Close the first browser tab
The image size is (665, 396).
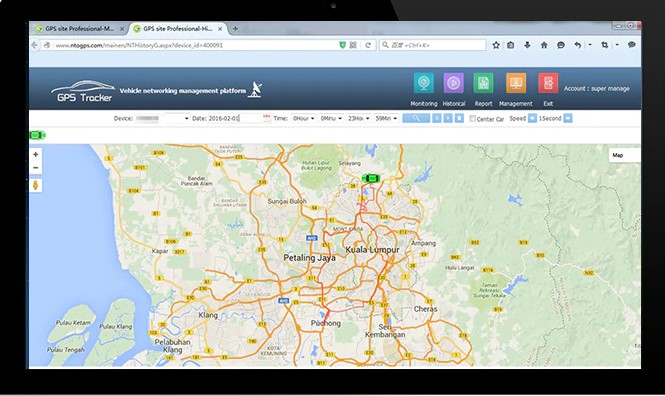122,29
